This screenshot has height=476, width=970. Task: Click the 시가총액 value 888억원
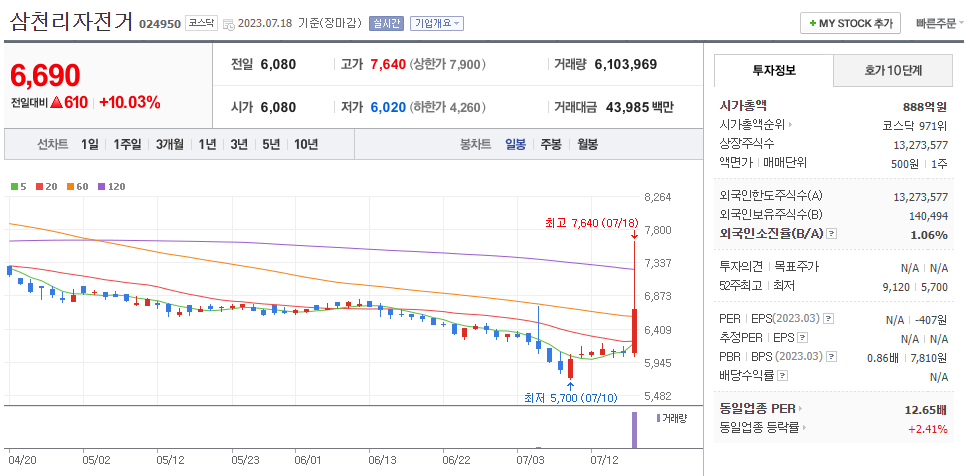(925, 106)
